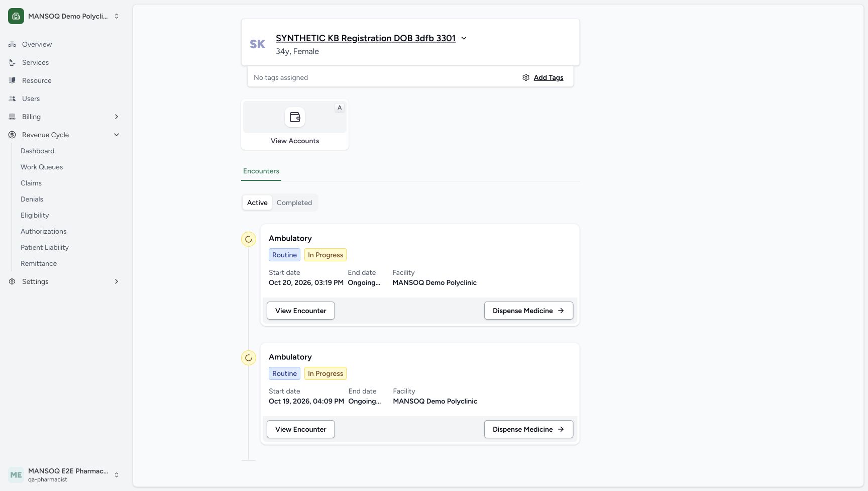868x491 pixels.
Task: Click the A shortcut badge on accounts card
Action: pyautogui.click(x=340, y=108)
